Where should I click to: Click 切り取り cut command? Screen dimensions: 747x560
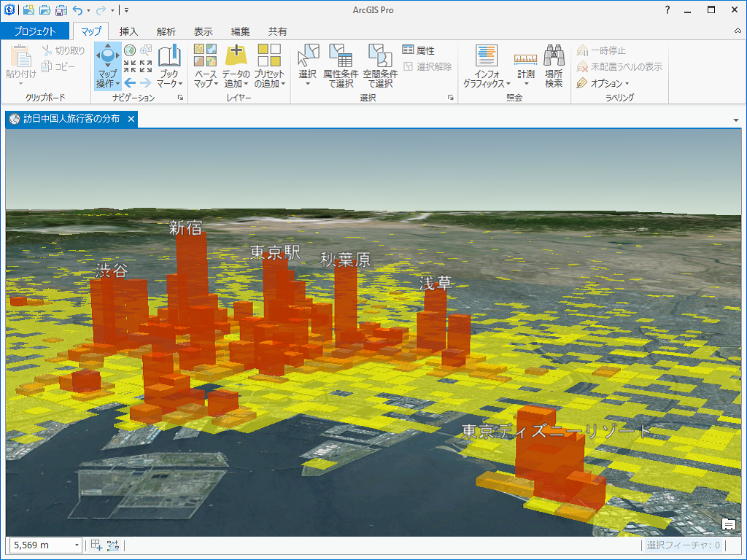[63, 50]
